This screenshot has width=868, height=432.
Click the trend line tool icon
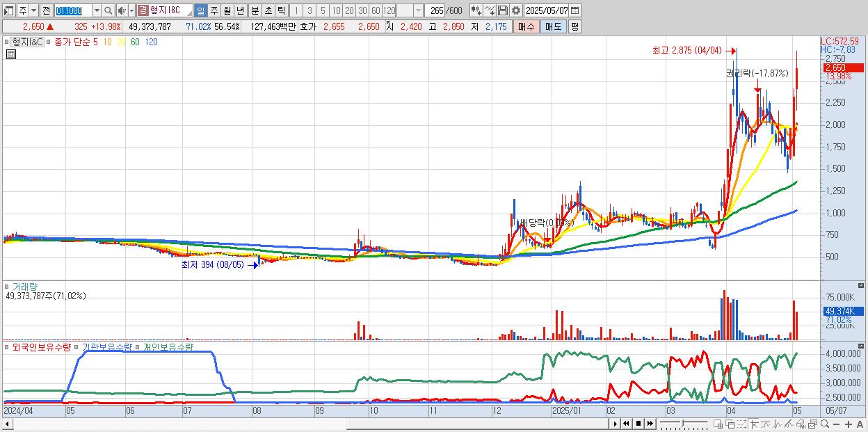766,424
